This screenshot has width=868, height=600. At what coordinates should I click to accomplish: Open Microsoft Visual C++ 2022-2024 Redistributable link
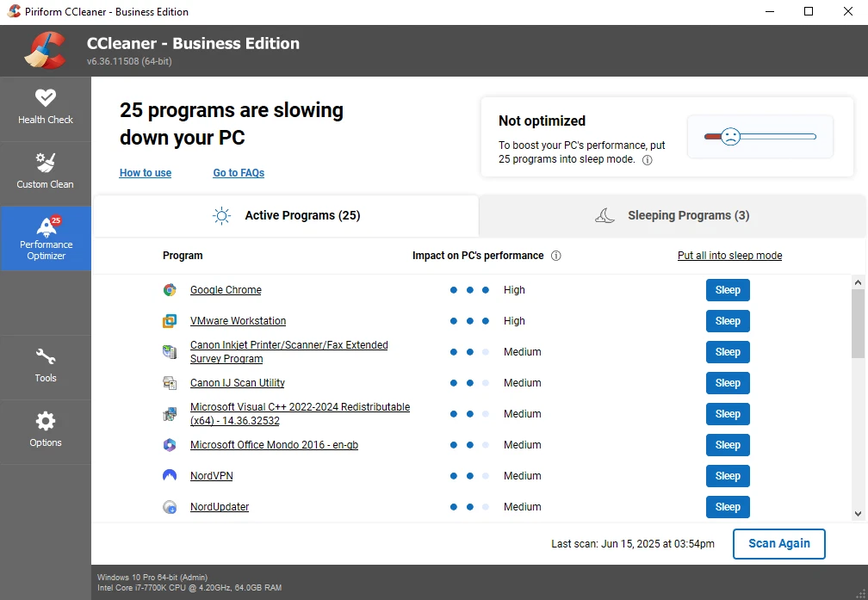[x=300, y=414]
